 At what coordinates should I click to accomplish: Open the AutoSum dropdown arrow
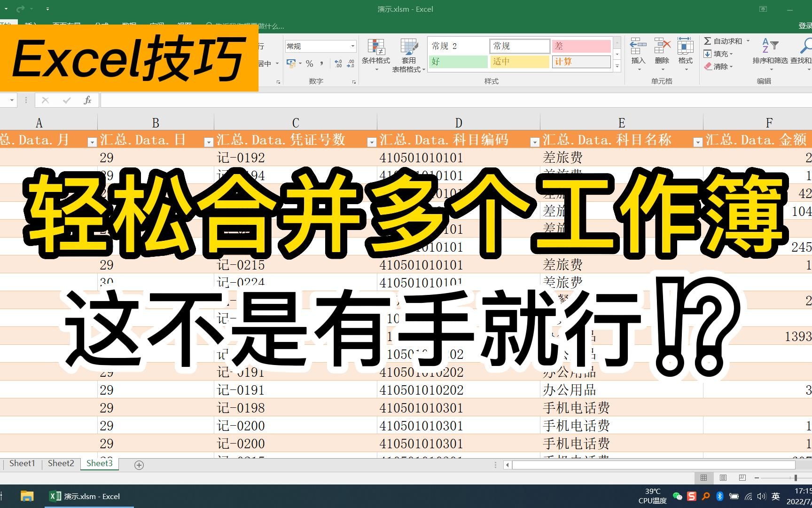click(x=748, y=41)
